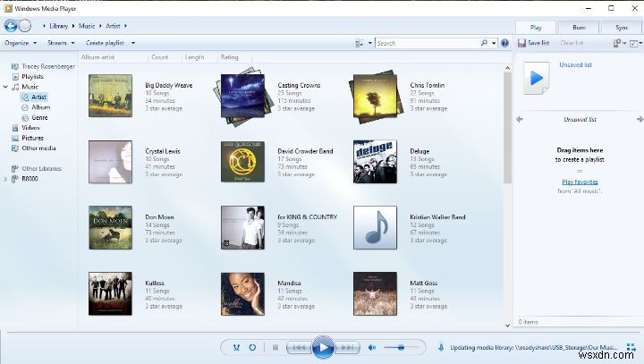Select Library in the breadcrumb

59,26
